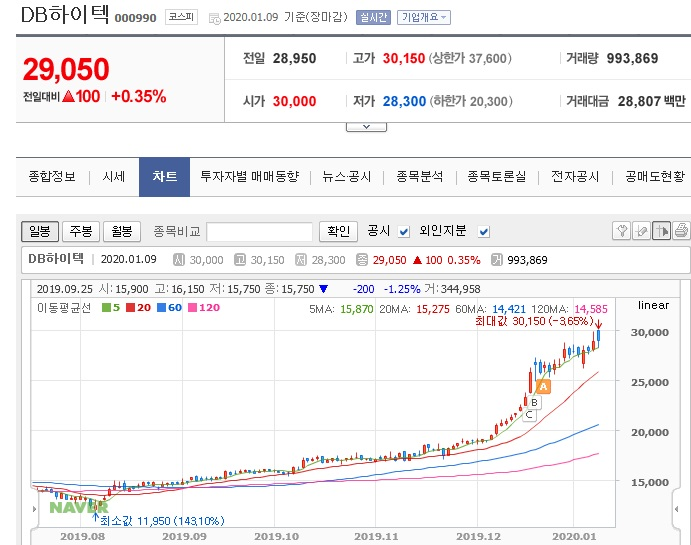Viewport: 691px width, 545px height.
Task: Print the chart with printer icon
Action: 681,231
